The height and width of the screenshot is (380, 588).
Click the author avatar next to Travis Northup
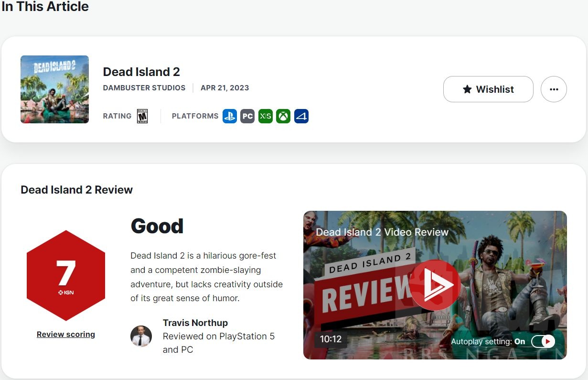(141, 337)
